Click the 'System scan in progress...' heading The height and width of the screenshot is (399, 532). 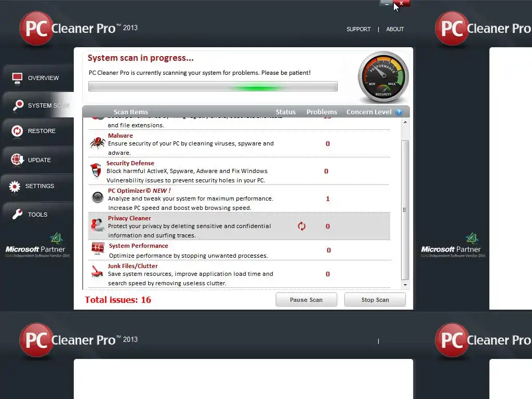(x=140, y=58)
